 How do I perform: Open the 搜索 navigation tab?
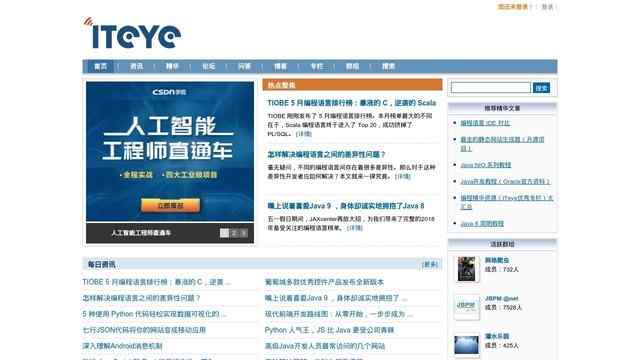388,66
